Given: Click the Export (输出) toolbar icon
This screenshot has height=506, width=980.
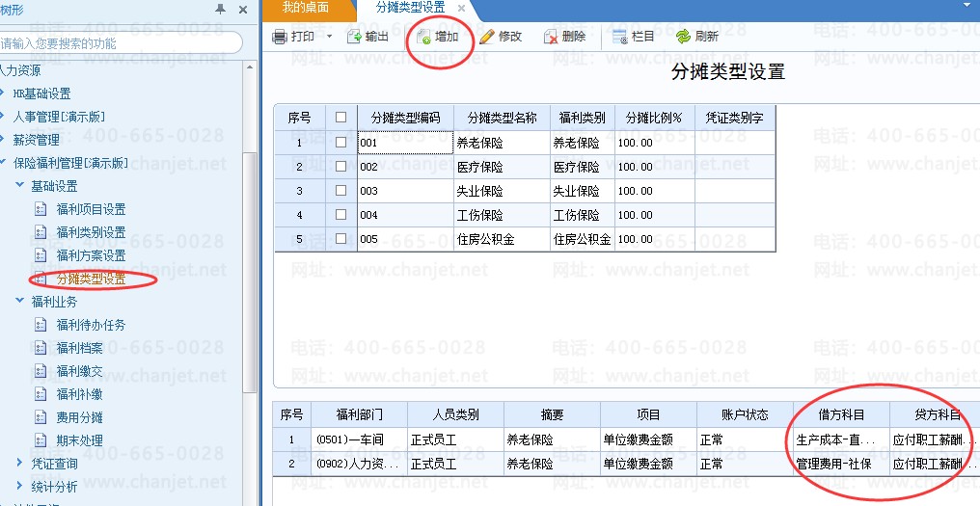Looking at the screenshot, I should coord(354,37).
